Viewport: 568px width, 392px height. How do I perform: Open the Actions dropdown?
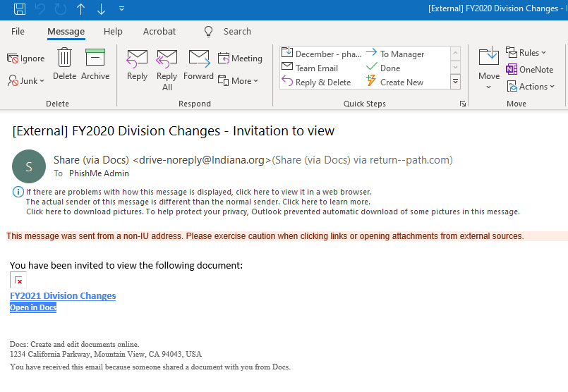pos(531,87)
